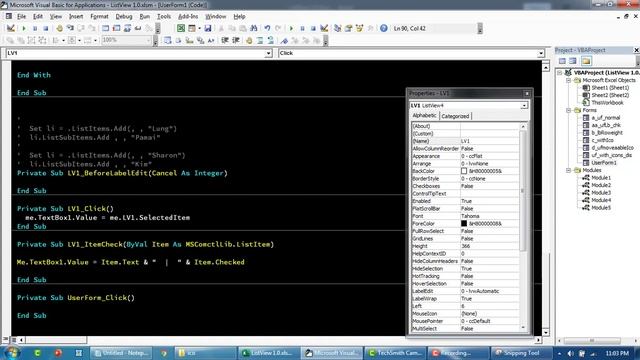Select UserForm1 in the Forms tree
This screenshot has width=640, height=360.
tap(604, 163)
